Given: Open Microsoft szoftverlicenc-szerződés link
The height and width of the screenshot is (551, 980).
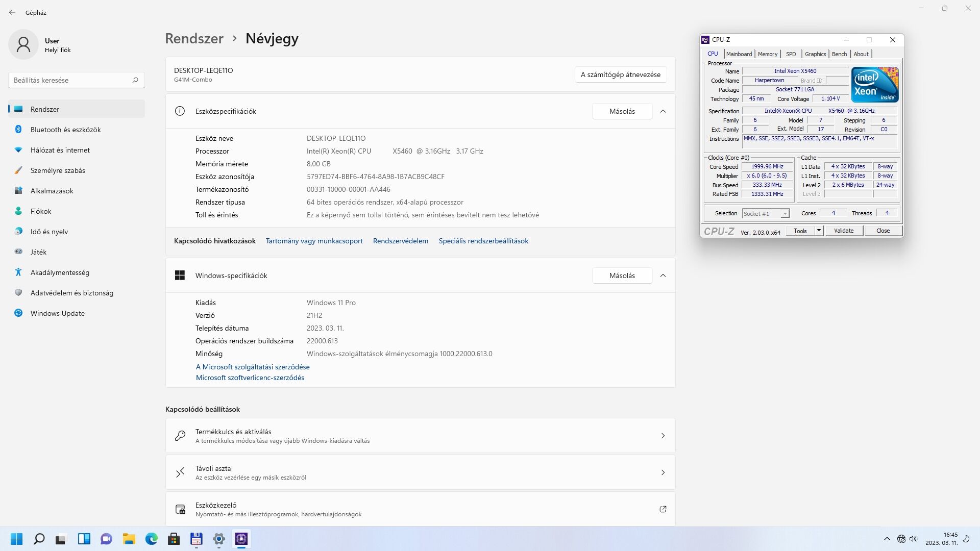Looking at the screenshot, I should pos(250,378).
